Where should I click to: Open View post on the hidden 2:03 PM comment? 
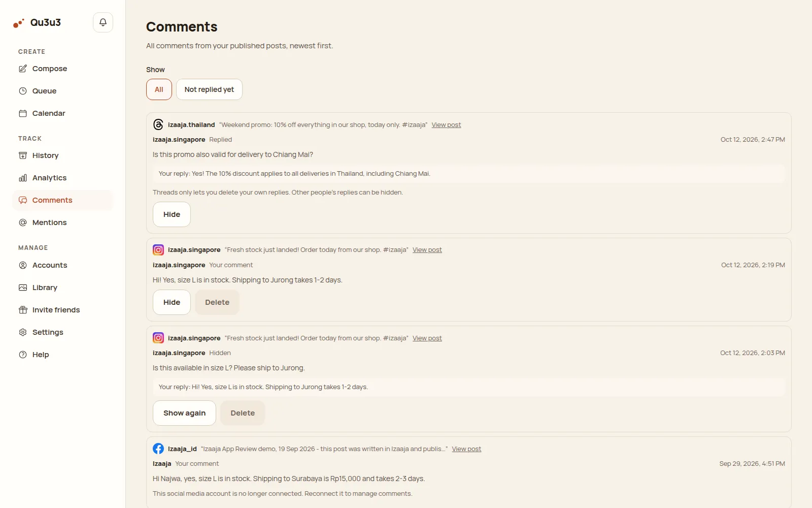point(427,338)
